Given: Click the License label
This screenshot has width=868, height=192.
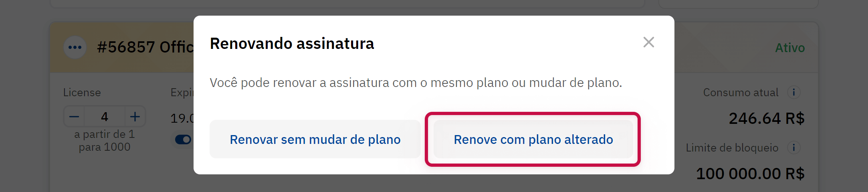Looking at the screenshot, I should click(82, 93).
